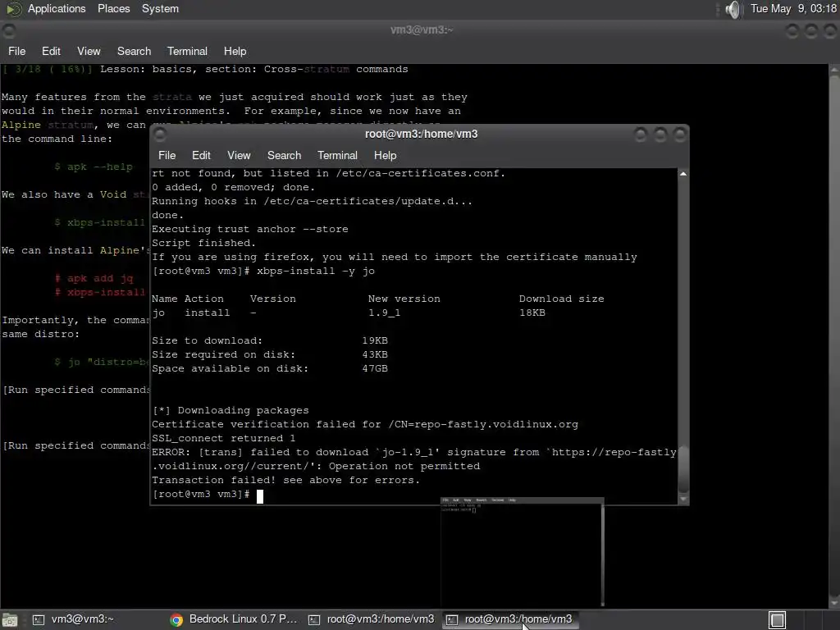The height and width of the screenshot is (630, 840).
Task: Open the clock showing Tue May 9, 03:18
Action: pyautogui.click(x=793, y=8)
